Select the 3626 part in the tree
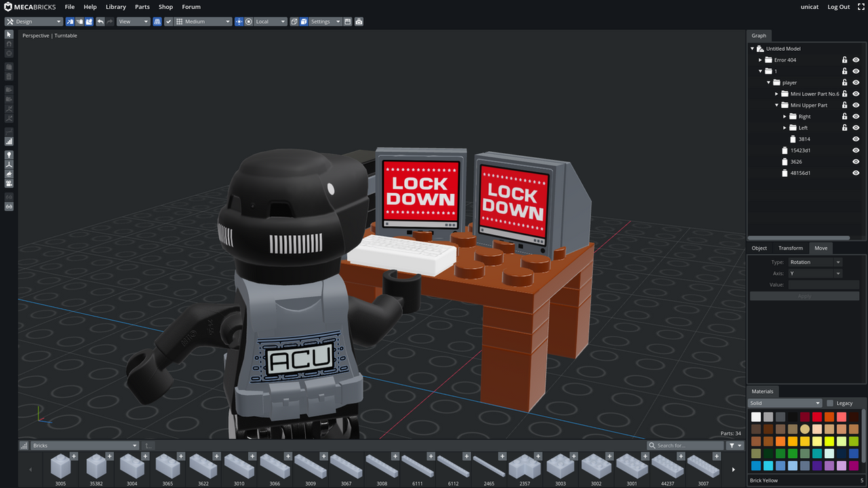The width and height of the screenshot is (868, 488). point(796,162)
